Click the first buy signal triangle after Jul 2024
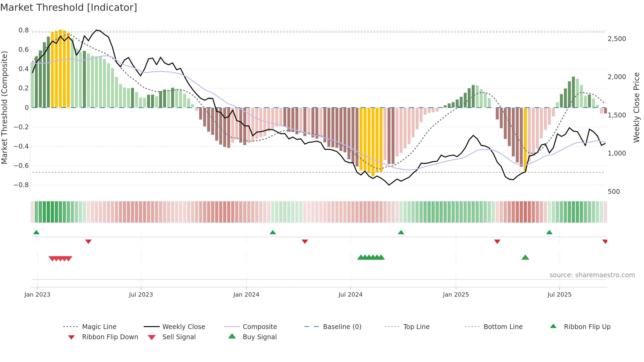This screenshot has width=644, height=362. pyautogui.click(x=361, y=257)
